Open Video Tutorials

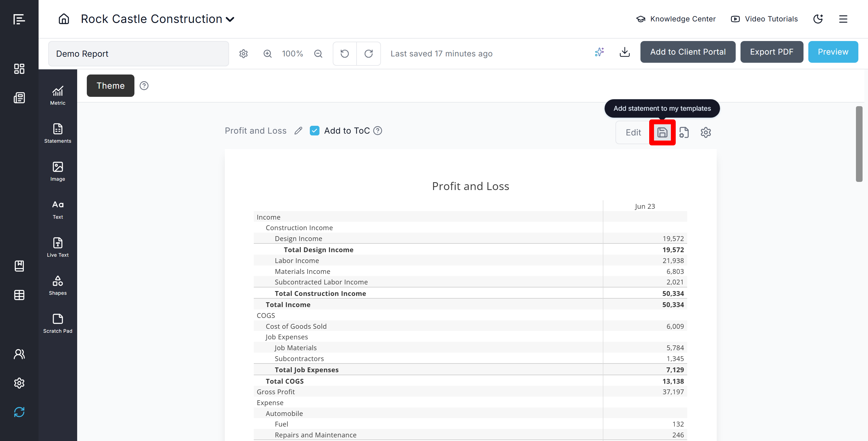tap(764, 19)
